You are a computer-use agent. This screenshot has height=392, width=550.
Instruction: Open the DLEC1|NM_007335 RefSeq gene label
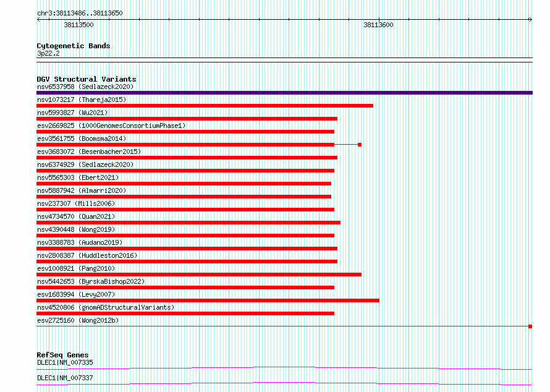click(66, 362)
